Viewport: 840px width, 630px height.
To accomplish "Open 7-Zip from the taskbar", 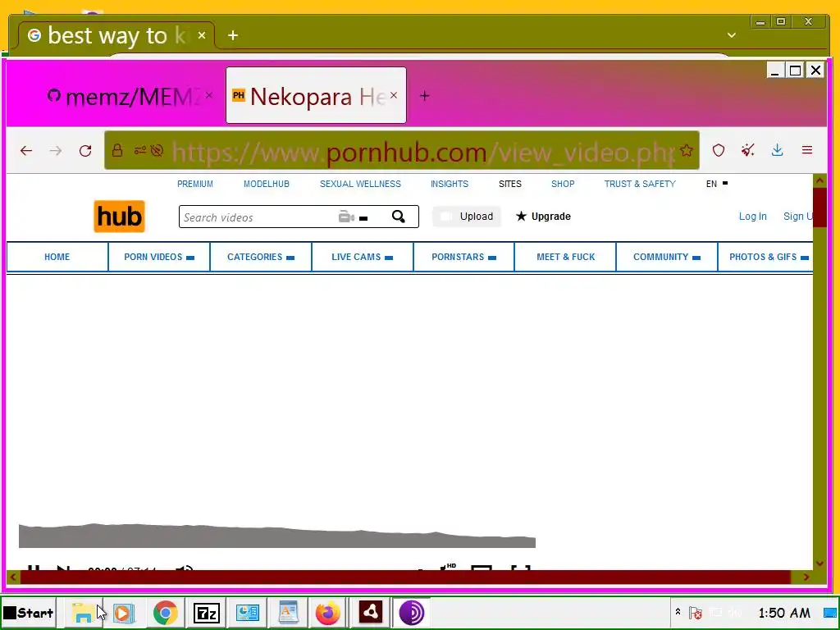I will [206, 613].
